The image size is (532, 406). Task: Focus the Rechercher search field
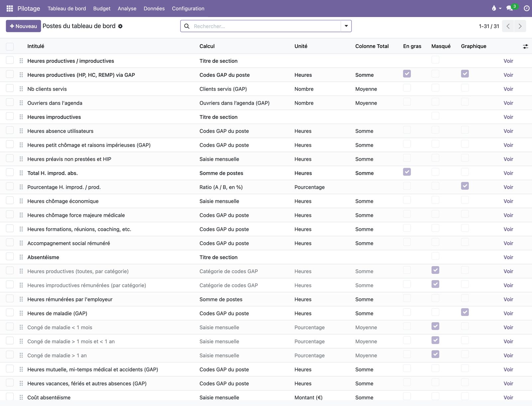pyautogui.click(x=266, y=26)
